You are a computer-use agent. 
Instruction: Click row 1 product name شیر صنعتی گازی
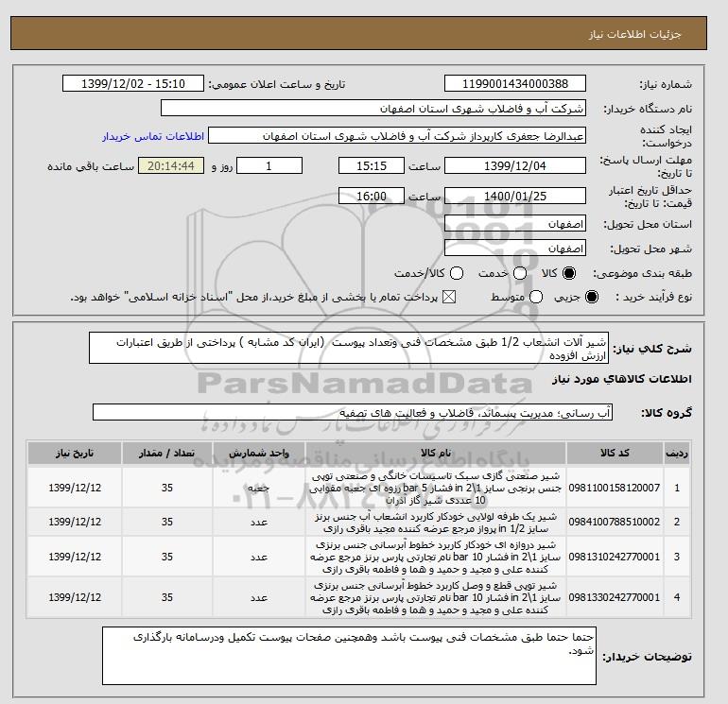point(436,488)
